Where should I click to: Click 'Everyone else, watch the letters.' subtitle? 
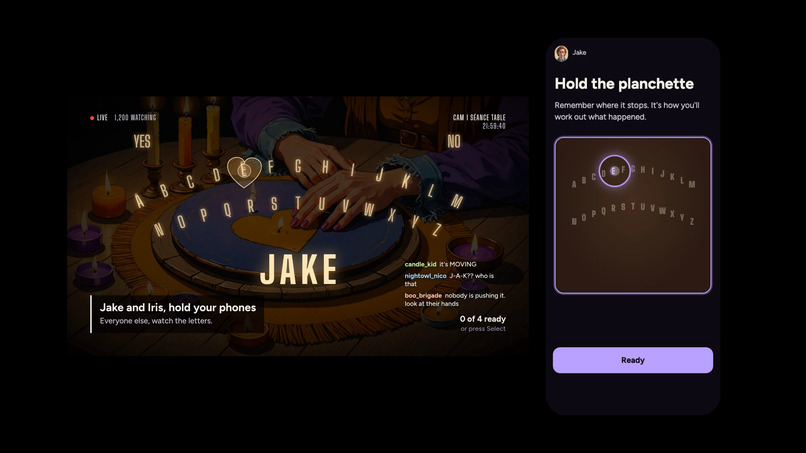point(156,321)
